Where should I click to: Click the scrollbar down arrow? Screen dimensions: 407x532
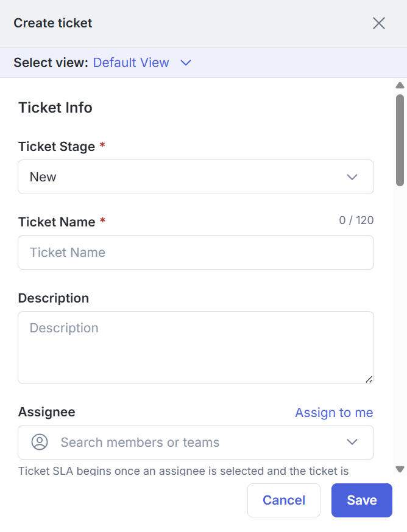pos(400,469)
